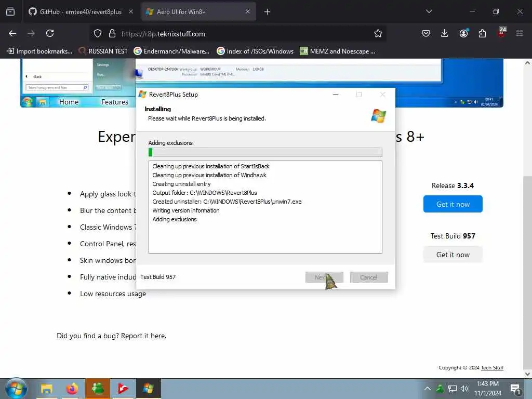The height and width of the screenshot is (399, 532).
Task: Open File Explorer from taskbar
Action: point(46,389)
